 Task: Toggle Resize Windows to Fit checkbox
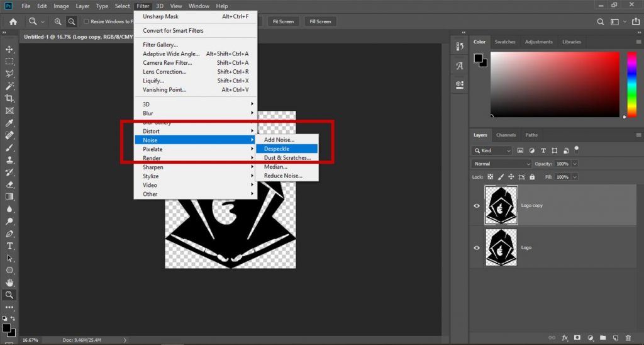point(86,21)
